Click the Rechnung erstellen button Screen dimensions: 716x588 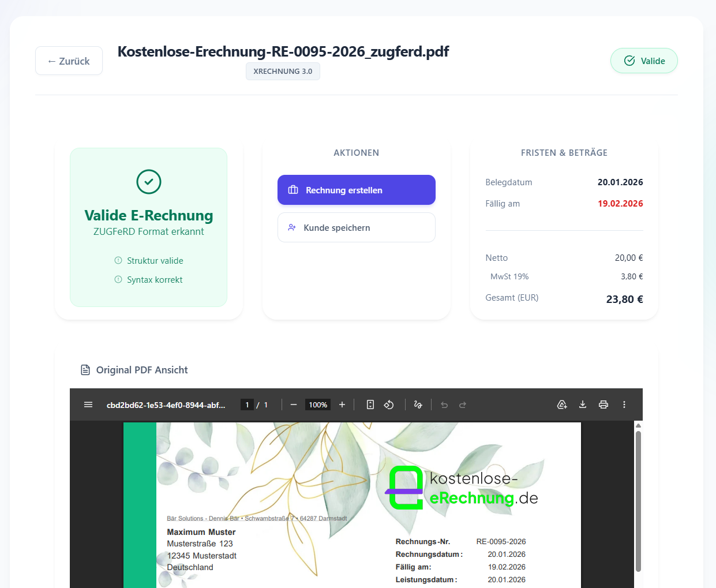[356, 190]
